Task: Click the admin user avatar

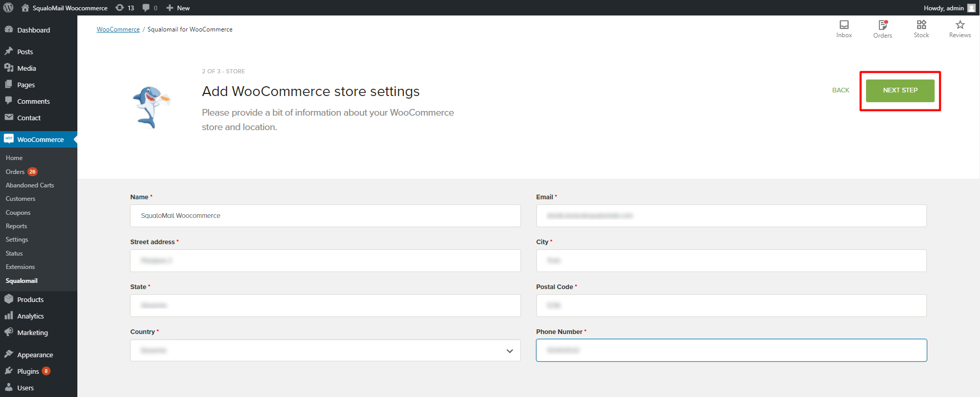Action: (x=971, y=8)
